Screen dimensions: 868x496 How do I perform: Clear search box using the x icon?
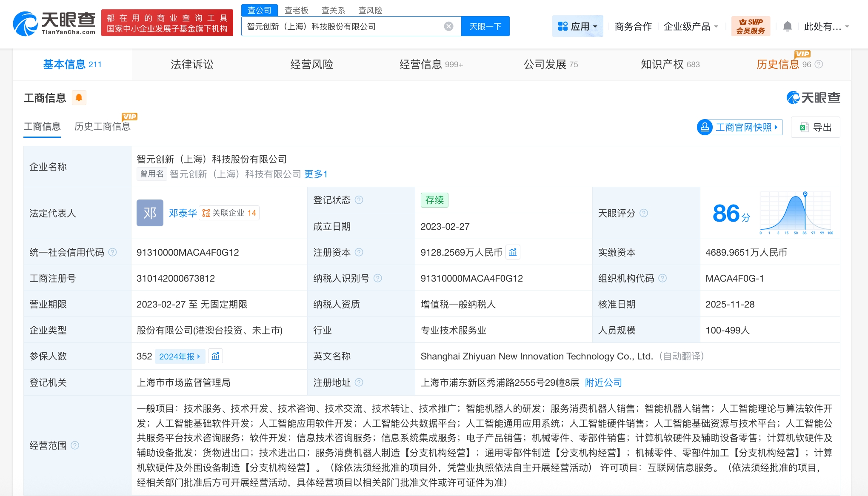point(448,26)
